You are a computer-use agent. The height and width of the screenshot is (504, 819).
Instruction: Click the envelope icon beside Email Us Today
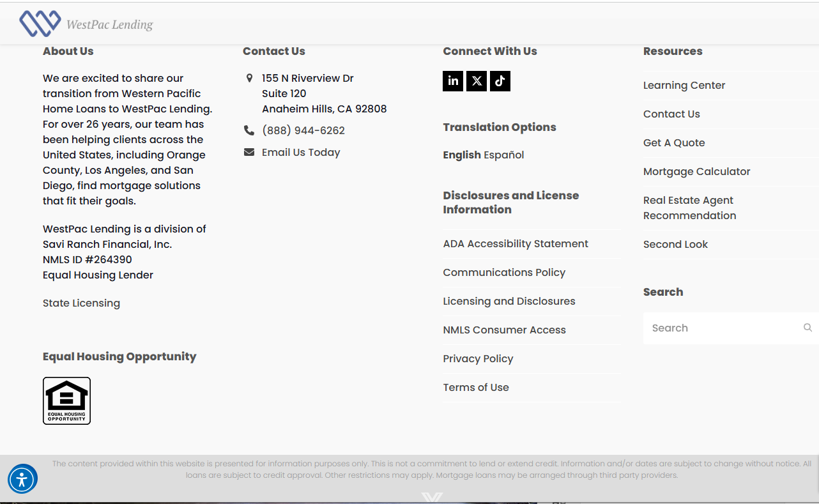pos(249,152)
